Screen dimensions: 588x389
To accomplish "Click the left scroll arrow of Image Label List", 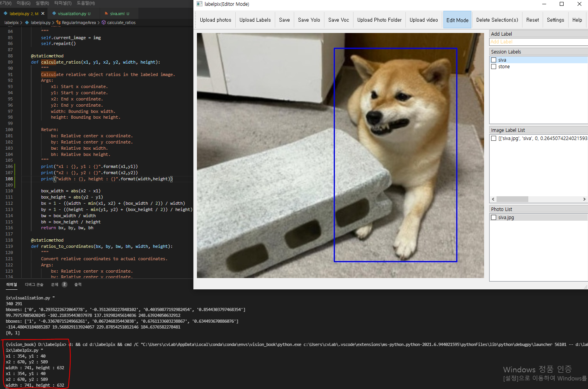I will [x=493, y=199].
